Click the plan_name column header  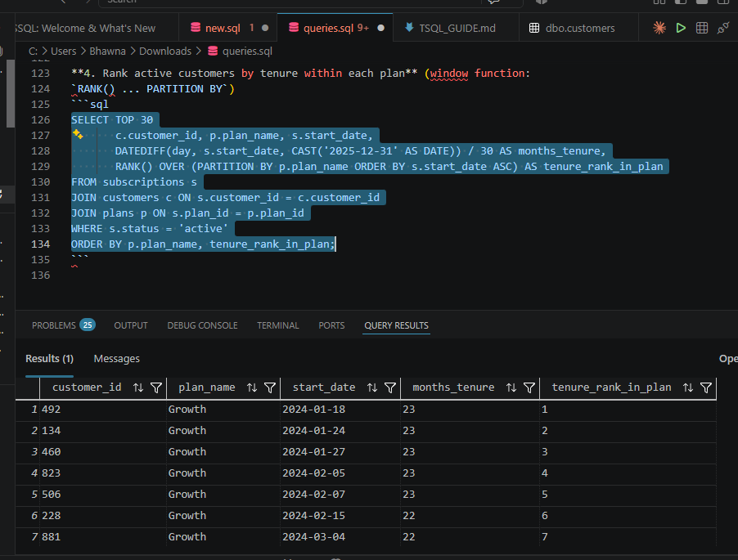207,388
